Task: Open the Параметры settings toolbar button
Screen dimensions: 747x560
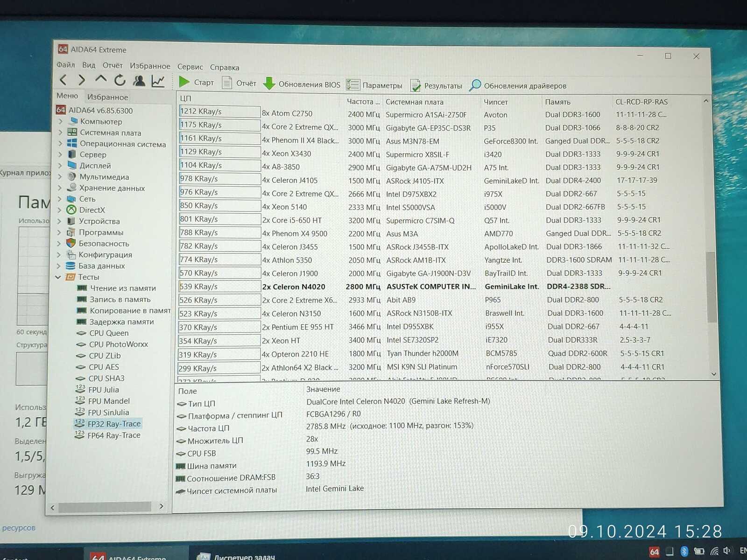Action: [x=374, y=85]
